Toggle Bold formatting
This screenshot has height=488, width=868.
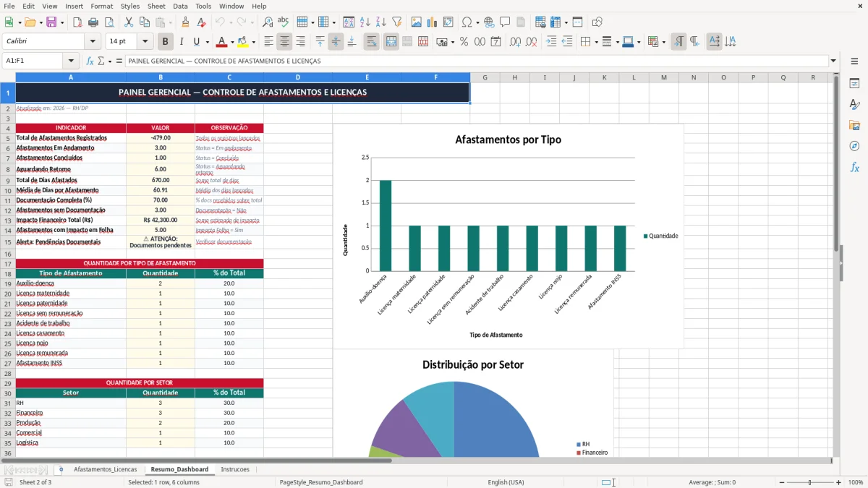tap(166, 42)
